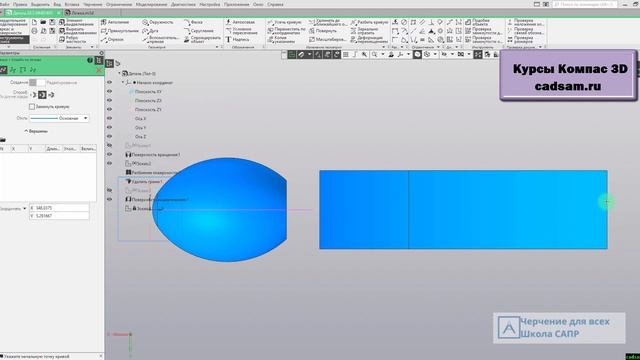Screen dimensions: 640x360
Task: Select Удалить грани1 in the model tree
Action: point(144,182)
